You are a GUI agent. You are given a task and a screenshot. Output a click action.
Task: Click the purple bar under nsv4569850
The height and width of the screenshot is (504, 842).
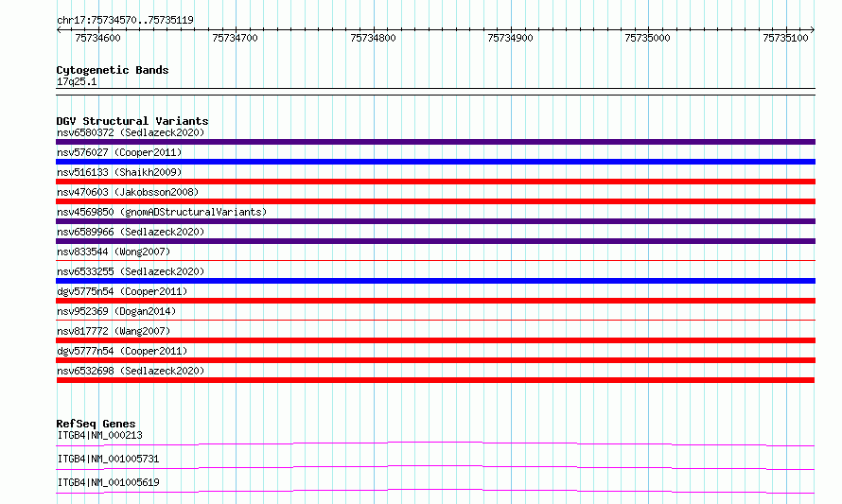(x=435, y=221)
